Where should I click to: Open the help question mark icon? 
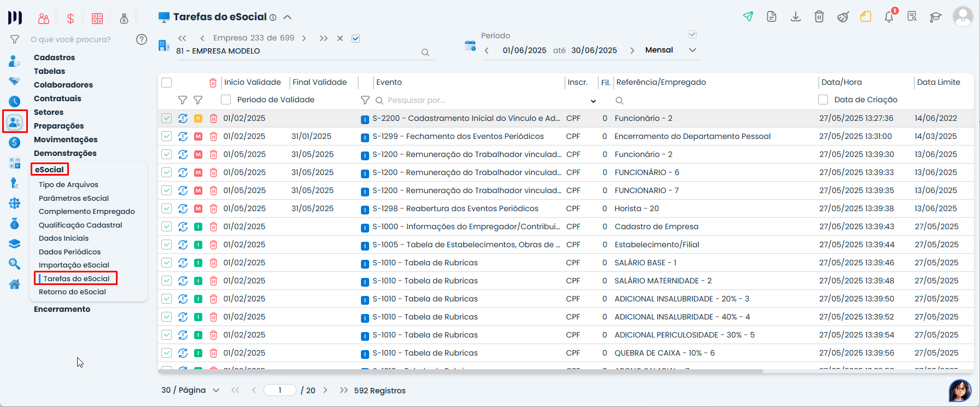pyautogui.click(x=142, y=39)
